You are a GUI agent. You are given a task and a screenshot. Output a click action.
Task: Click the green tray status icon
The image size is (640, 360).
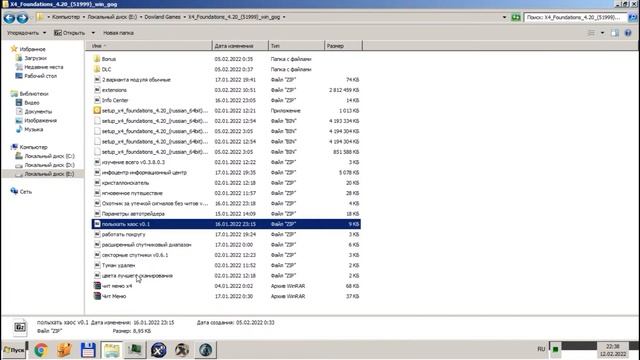click(x=555, y=349)
